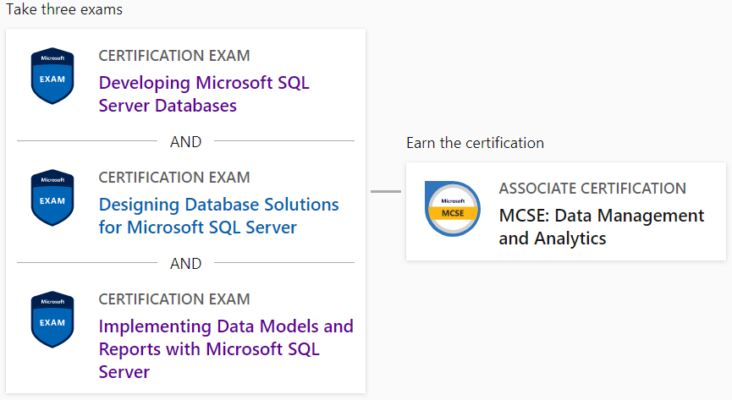The width and height of the screenshot is (732, 400).
Task: Click the AND separator between Developing and Designing exams
Action: 186,141
